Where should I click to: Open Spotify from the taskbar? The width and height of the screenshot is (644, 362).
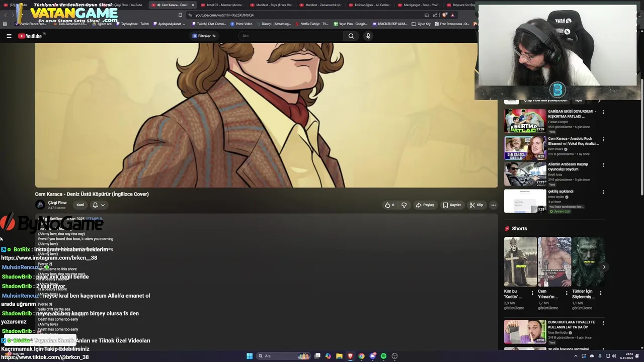tap(383, 356)
